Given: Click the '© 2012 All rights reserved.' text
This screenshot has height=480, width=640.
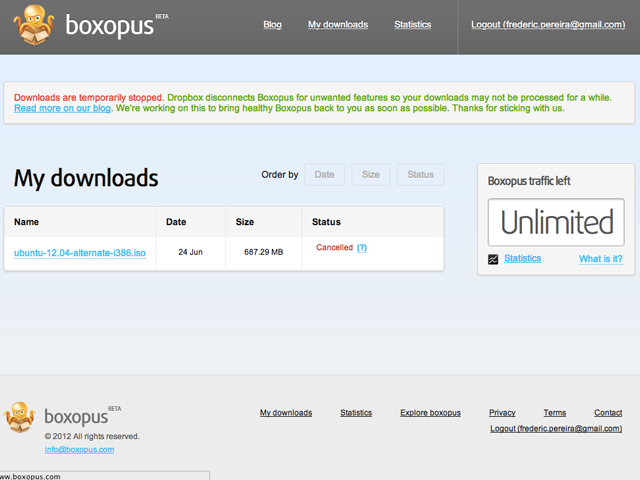Looking at the screenshot, I should pyautogui.click(x=92, y=436).
